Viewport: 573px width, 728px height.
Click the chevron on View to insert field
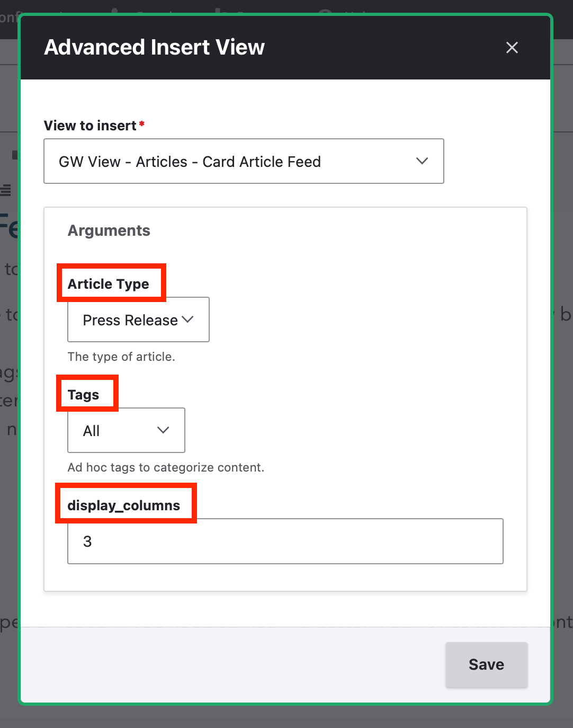pos(422,161)
